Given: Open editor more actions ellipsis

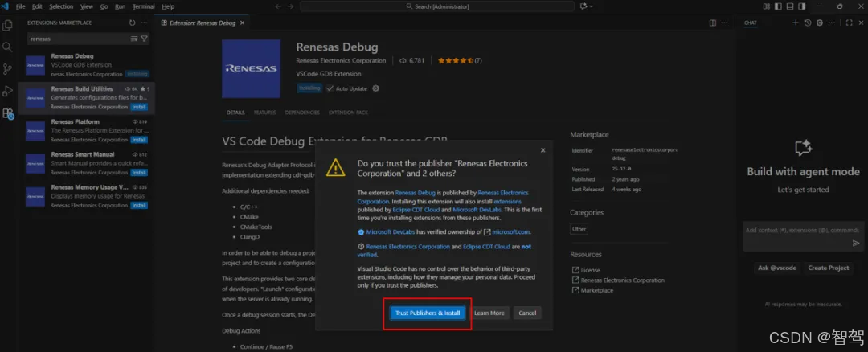Looking at the screenshot, I should (725, 23).
